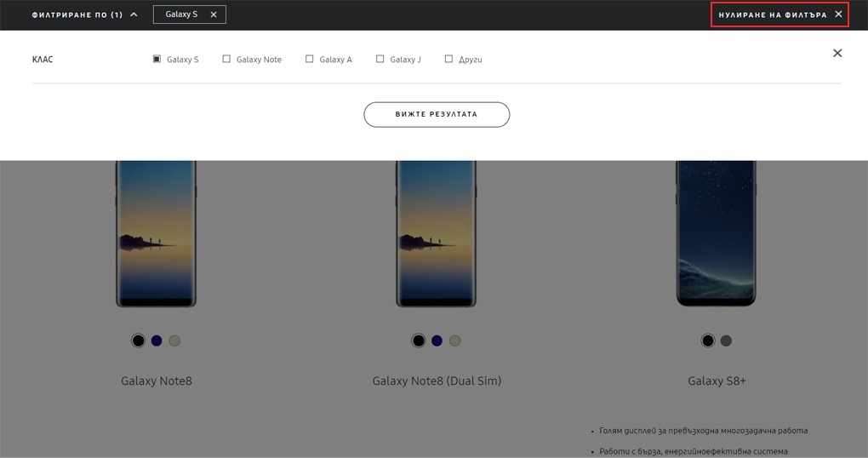The width and height of the screenshot is (868, 458).
Task: Pick gold swatch for Galaxy Note8 Dual Sim
Action: 455,341
